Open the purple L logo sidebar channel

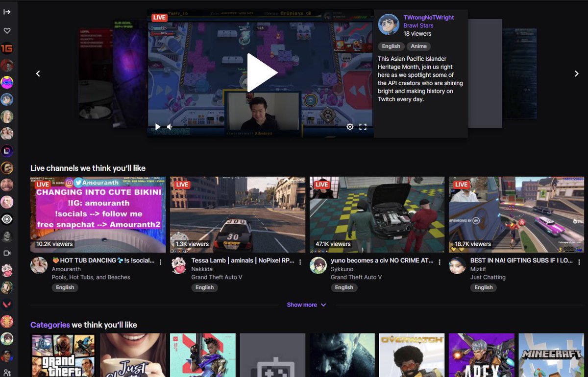click(7, 151)
